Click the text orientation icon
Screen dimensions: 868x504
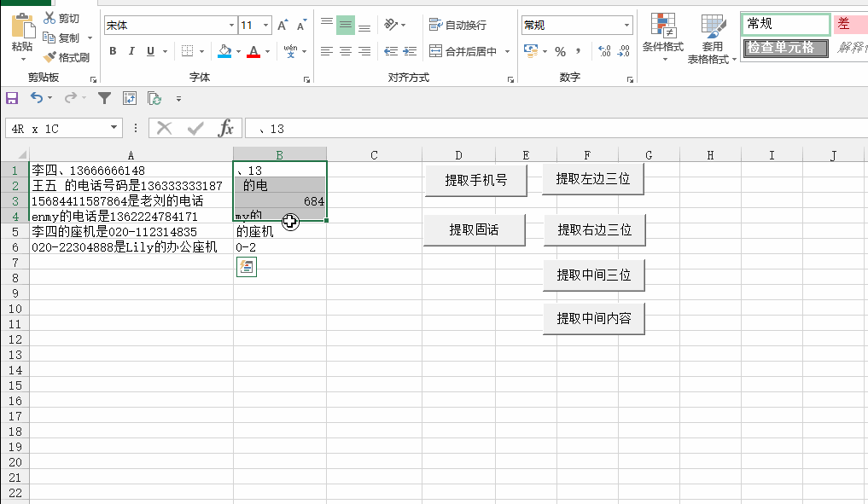click(391, 25)
